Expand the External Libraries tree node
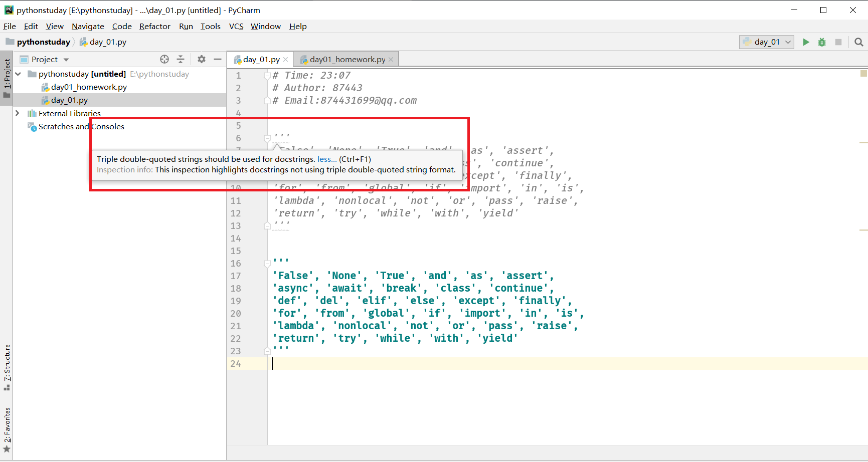Image resolution: width=868 pixels, height=462 pixels. click(x=18, y=113)
